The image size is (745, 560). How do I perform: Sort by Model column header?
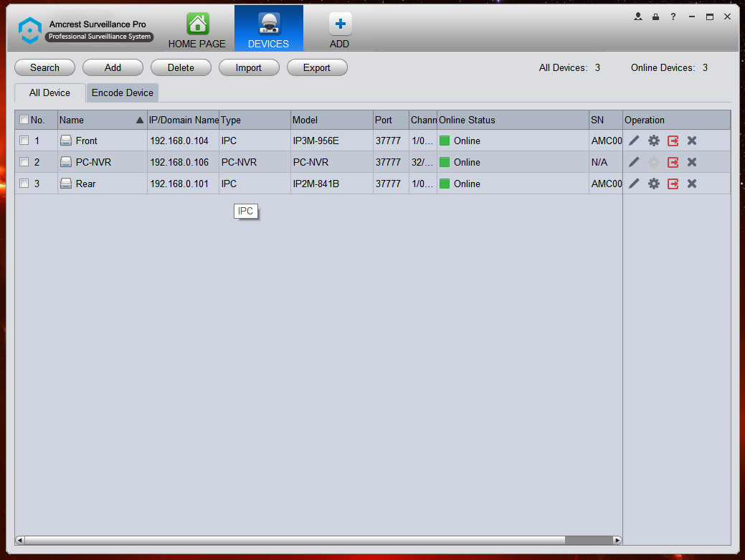[332, 120]
